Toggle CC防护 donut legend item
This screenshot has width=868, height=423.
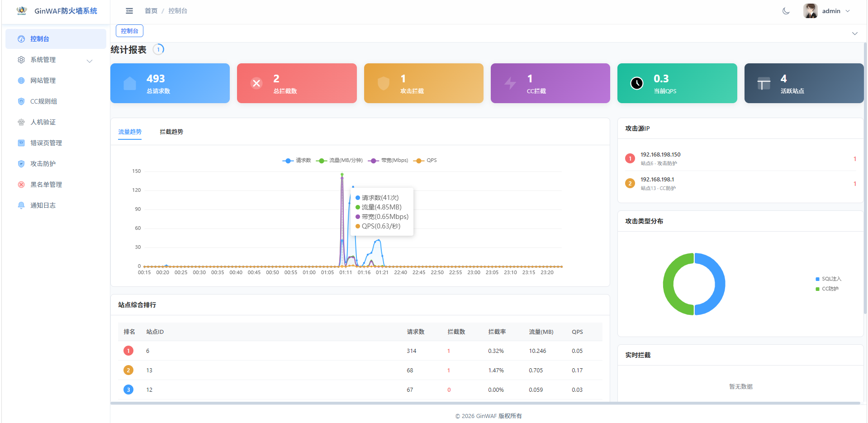pos(827,289)
